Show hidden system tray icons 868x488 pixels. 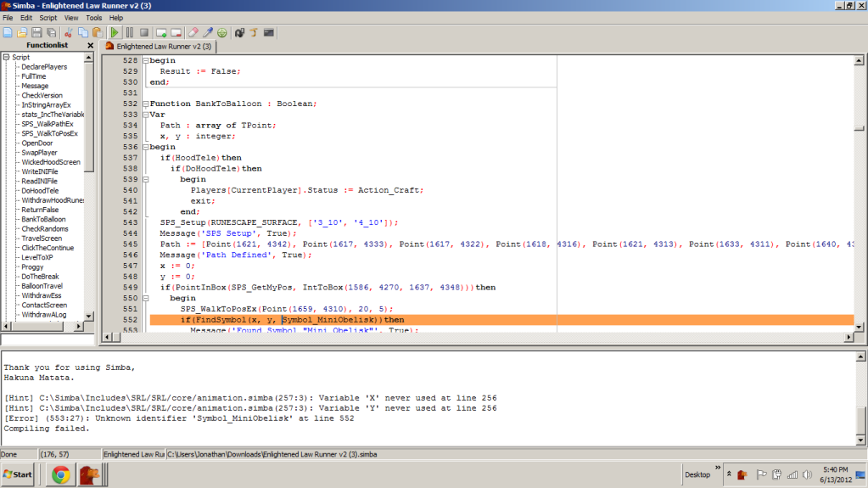point(727,474)
